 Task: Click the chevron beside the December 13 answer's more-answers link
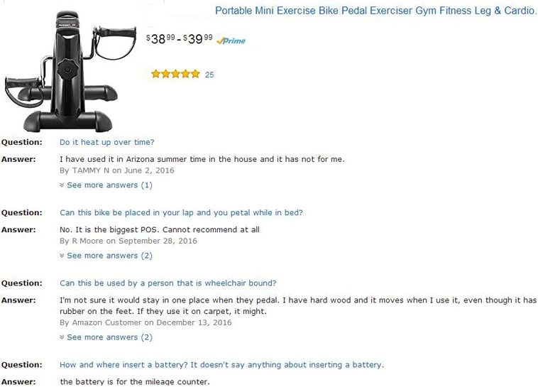point(62,337)
